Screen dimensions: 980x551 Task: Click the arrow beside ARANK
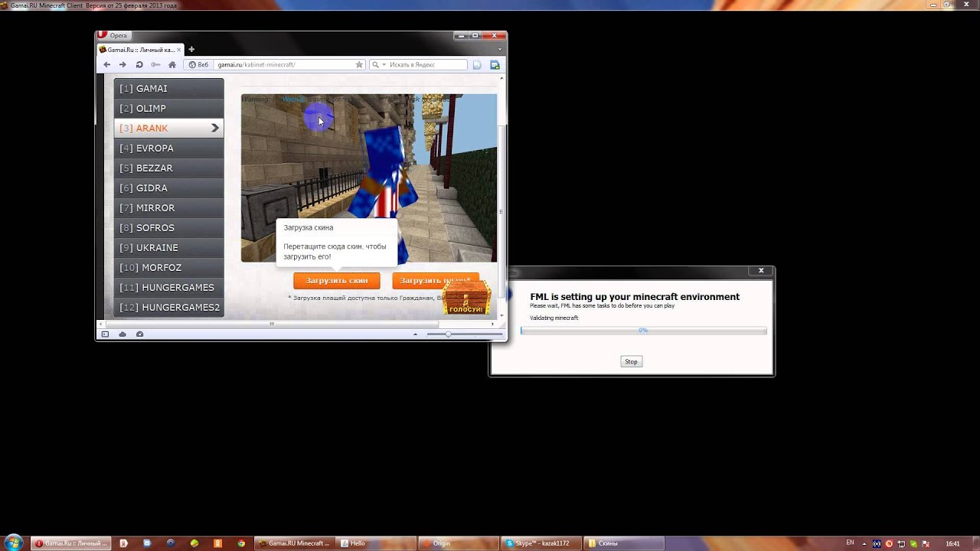[215, 128]
